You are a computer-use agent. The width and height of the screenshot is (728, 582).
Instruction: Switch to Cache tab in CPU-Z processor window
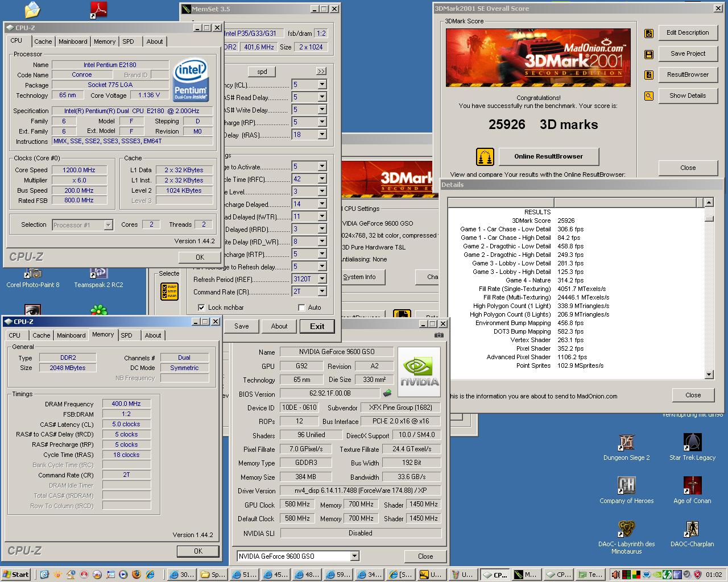43,41
